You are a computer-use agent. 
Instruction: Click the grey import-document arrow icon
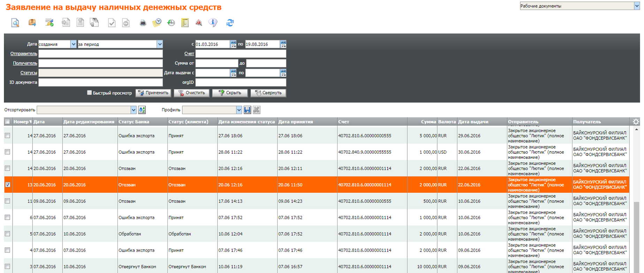coord(66,23)
